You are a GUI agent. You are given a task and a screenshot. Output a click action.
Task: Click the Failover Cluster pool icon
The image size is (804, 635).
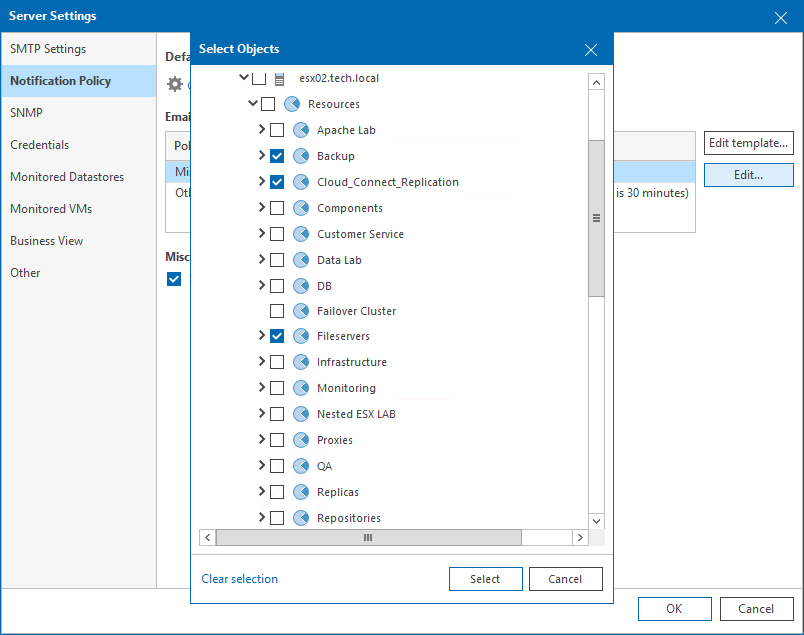301,311
